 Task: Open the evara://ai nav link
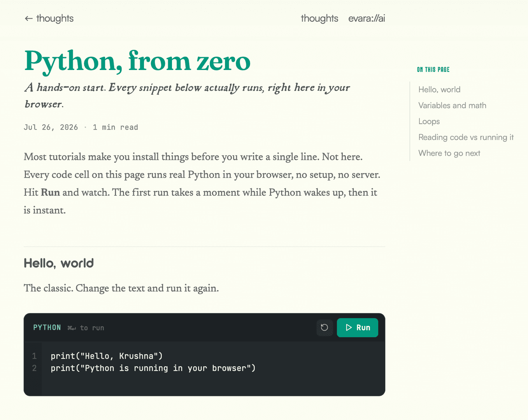coord(367,18)
